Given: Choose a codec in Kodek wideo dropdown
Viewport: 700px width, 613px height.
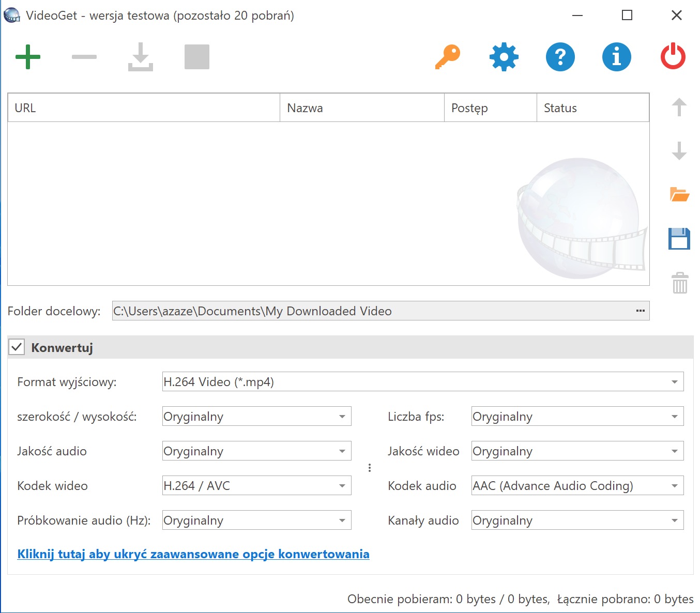Looking at the screenshot, I should tap(257, 486).
